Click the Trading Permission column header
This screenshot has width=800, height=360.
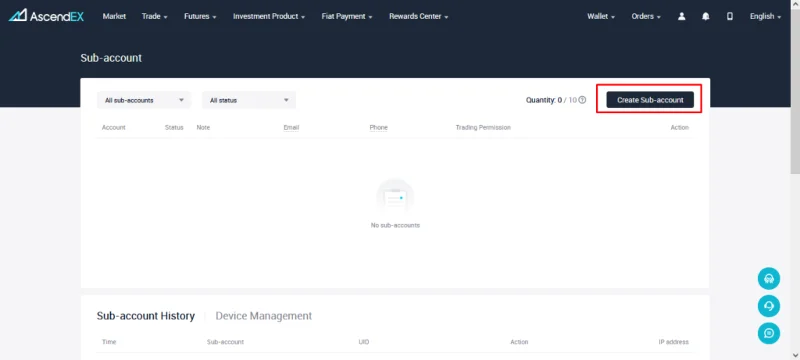[x=483, y=127]
